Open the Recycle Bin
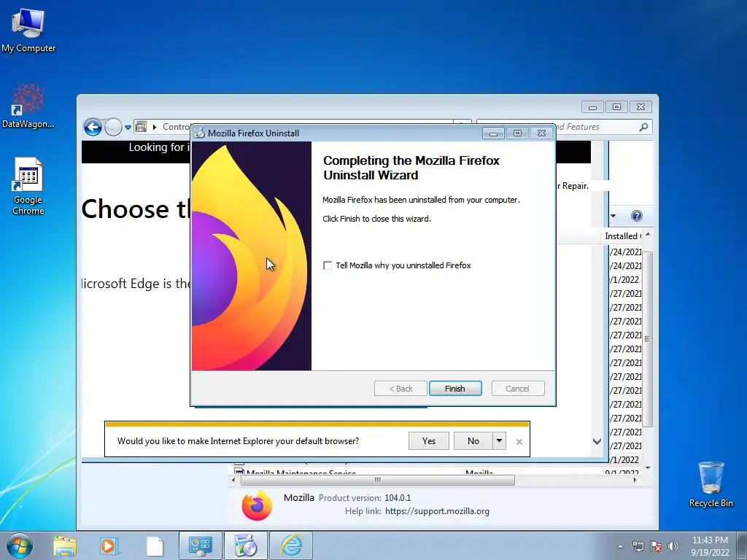The height and width of the screenshot is (560, 747). pos(711,484)
